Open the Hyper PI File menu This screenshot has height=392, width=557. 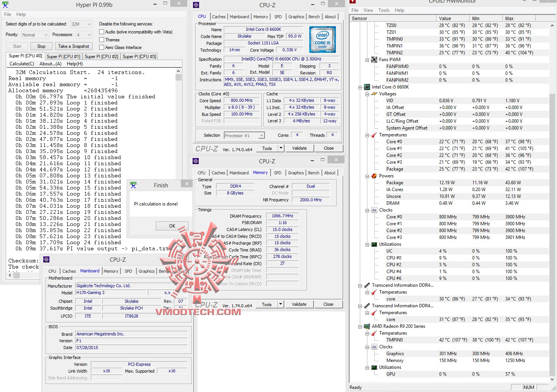[8, 14]
